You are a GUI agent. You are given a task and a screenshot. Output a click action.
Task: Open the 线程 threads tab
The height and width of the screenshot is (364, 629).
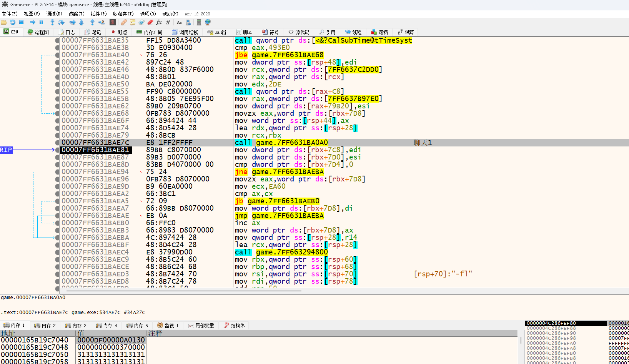353,32
